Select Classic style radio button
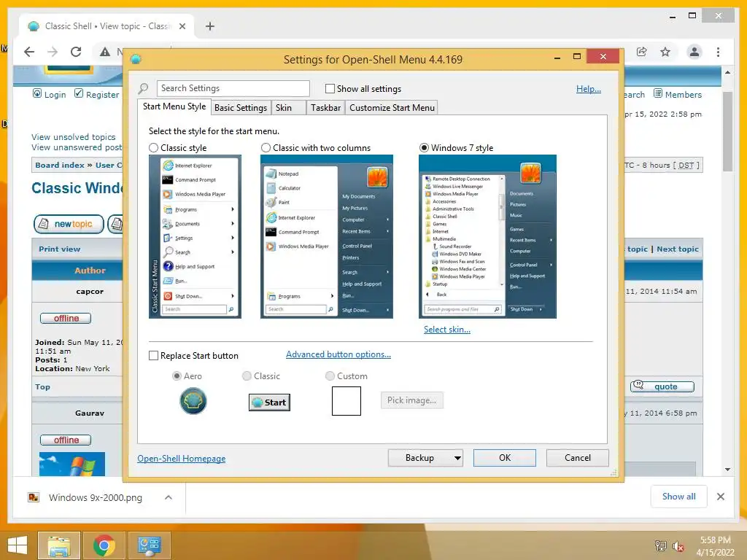This screenshot has width=747, height=560. pyautogui.click(x=153, y=147)
